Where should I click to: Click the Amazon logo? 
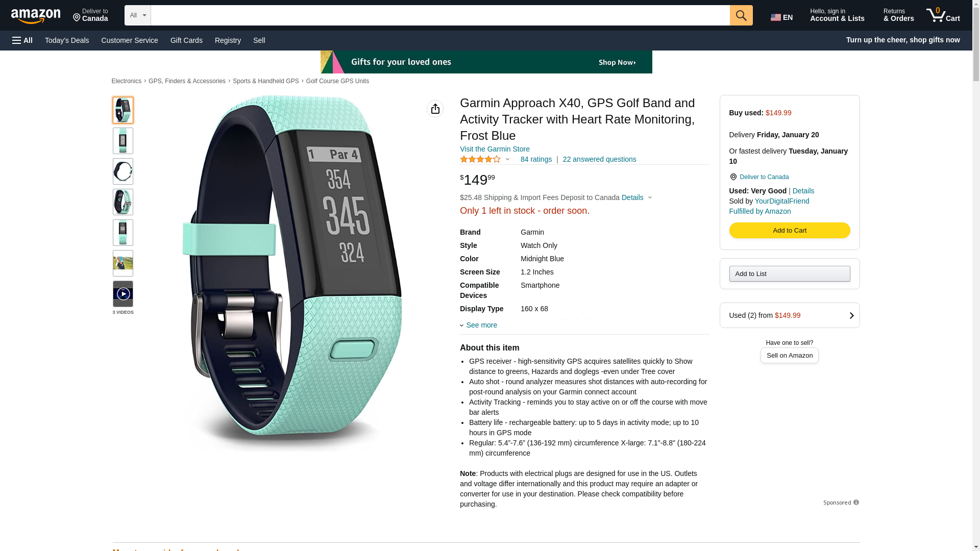coord(36,16)
